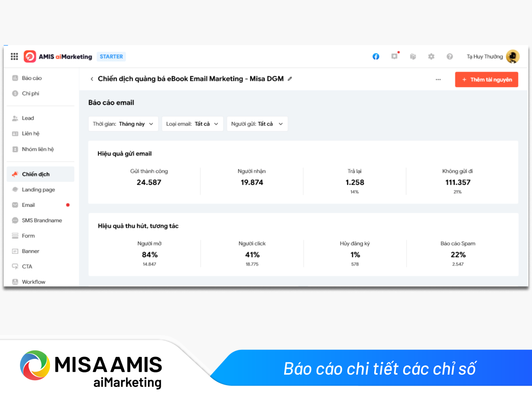The height and width of the screenshot is (399, 532).
Task: Expand the Loại email filter dropdown
Action: 192,124
